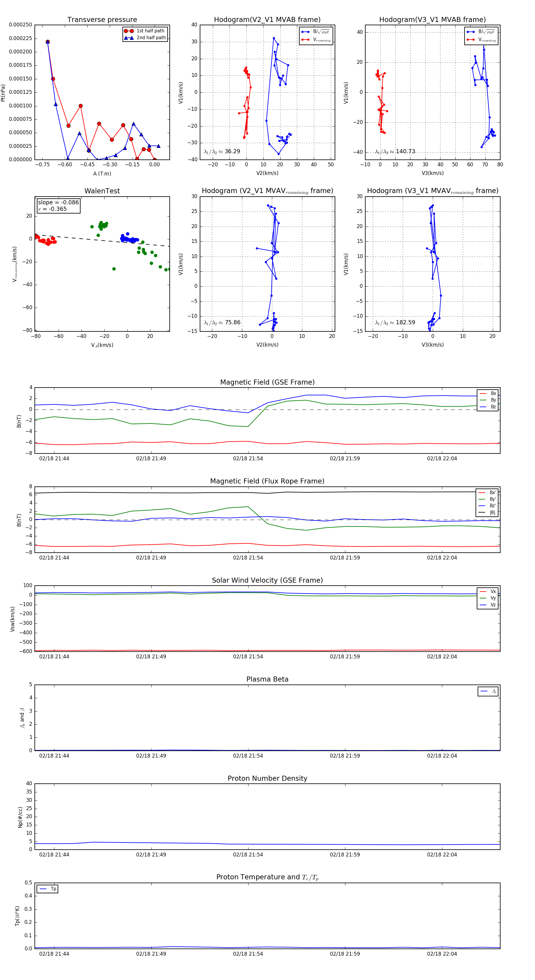
Task: Select the 'By' legend entry in the GSE magnetic field plot
Action: point(488,400)
